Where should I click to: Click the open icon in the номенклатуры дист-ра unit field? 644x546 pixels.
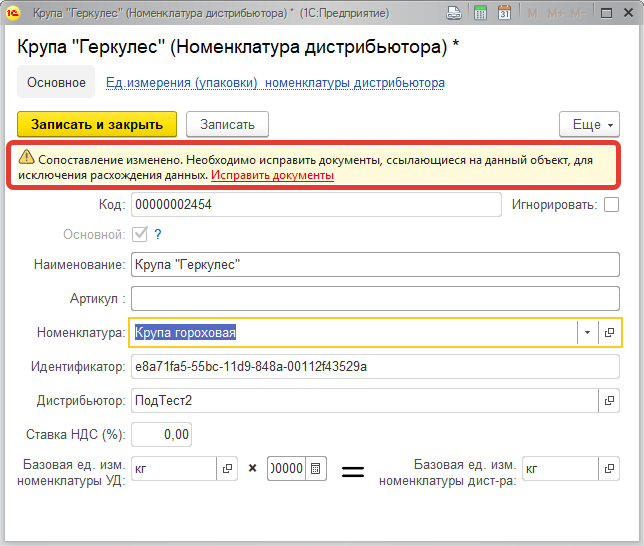(609, 468)
